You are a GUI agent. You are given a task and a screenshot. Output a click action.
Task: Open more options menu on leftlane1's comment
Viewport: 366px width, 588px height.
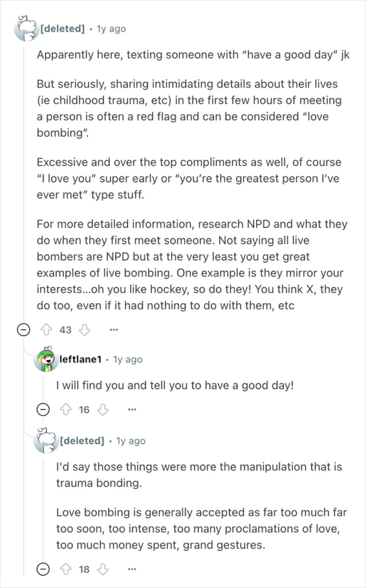[x=132, y=409]
